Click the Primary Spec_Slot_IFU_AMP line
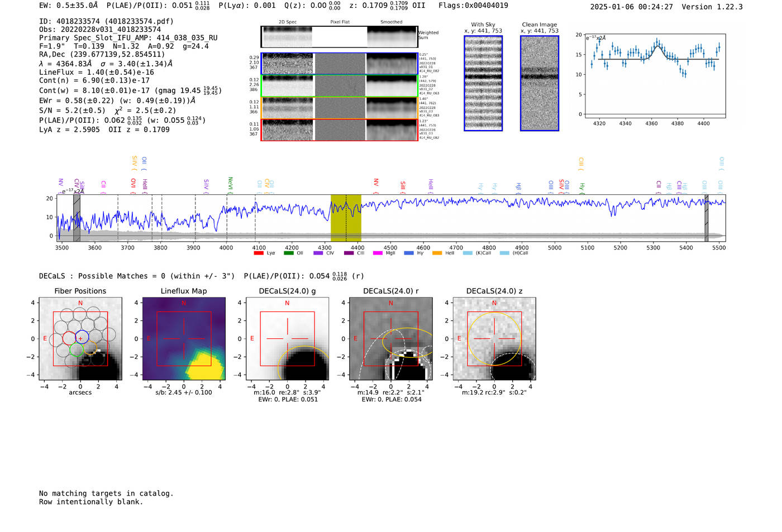This screenshot has width=782, height=532. pyautogui.click(x=128, y=38)
